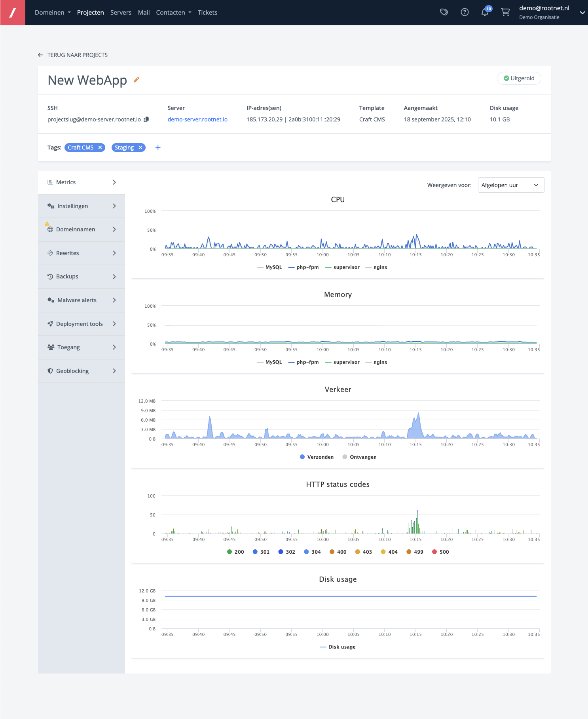The image size is (588, 719).
Task: Open the Afgelopen uur time range dropdown
Action: (x=510, y=185)
